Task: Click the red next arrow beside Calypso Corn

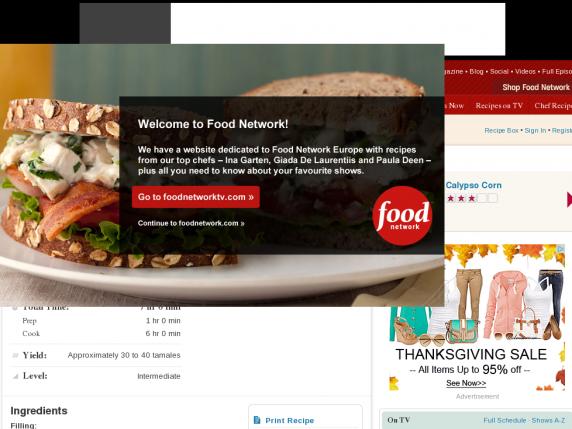Action: pos(569,199)
